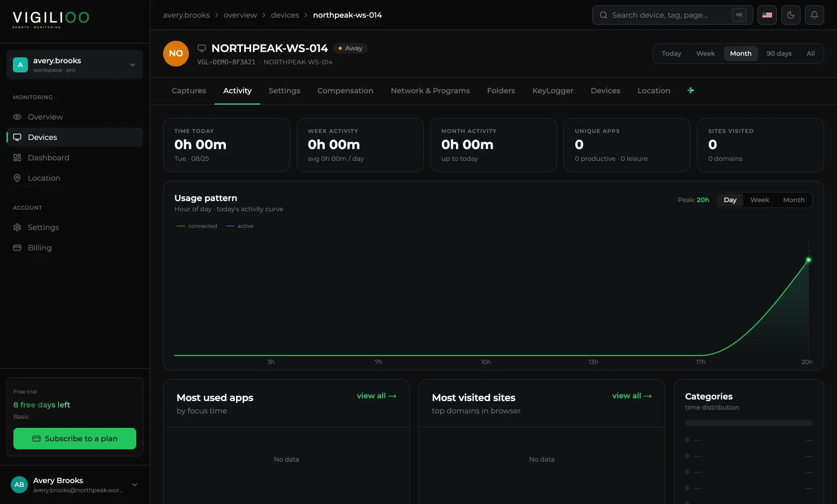Open the KeyLogger tab
Image resolution: width=837 pixels, height=504 pixels.
coord(553,91)
